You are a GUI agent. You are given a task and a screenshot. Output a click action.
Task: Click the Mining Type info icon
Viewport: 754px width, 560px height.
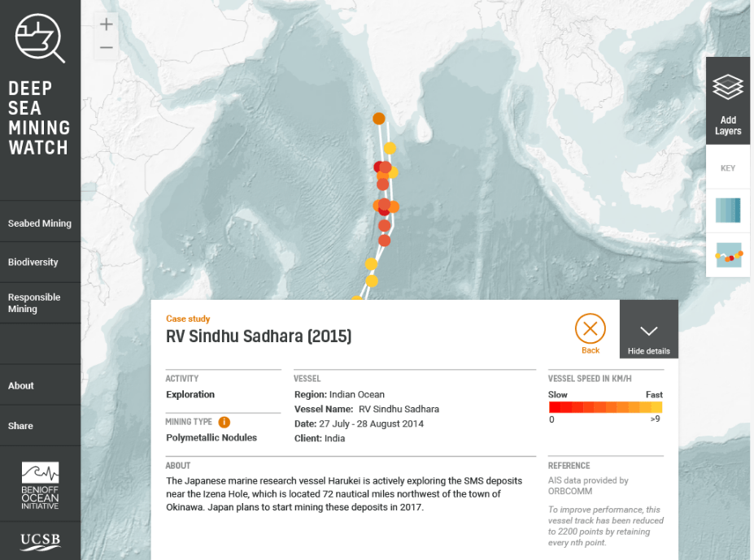pos(224,422)
